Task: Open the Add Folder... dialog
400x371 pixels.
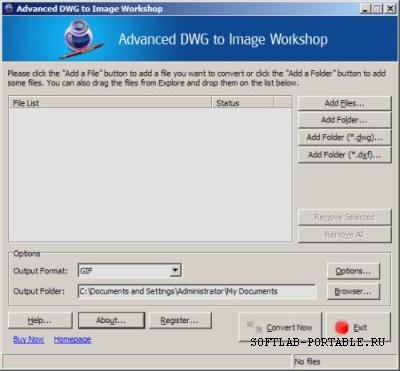Action: (x=344, y=120)
